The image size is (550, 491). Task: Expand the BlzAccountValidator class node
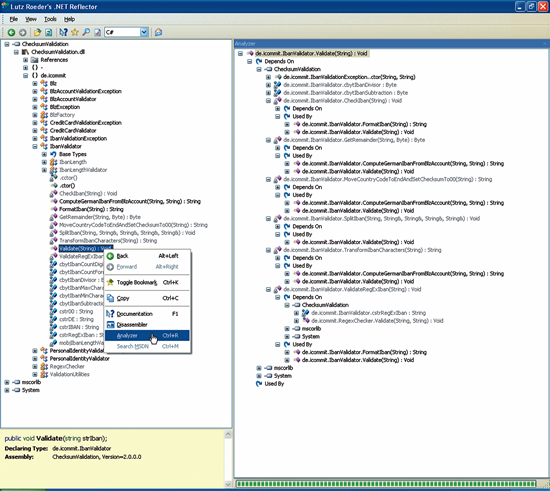(35, 99)
